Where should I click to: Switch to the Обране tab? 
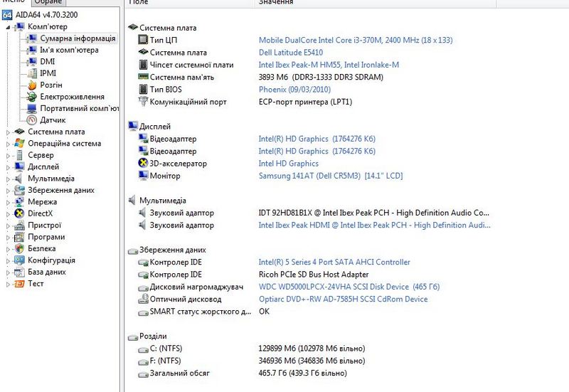coord(48,3)
